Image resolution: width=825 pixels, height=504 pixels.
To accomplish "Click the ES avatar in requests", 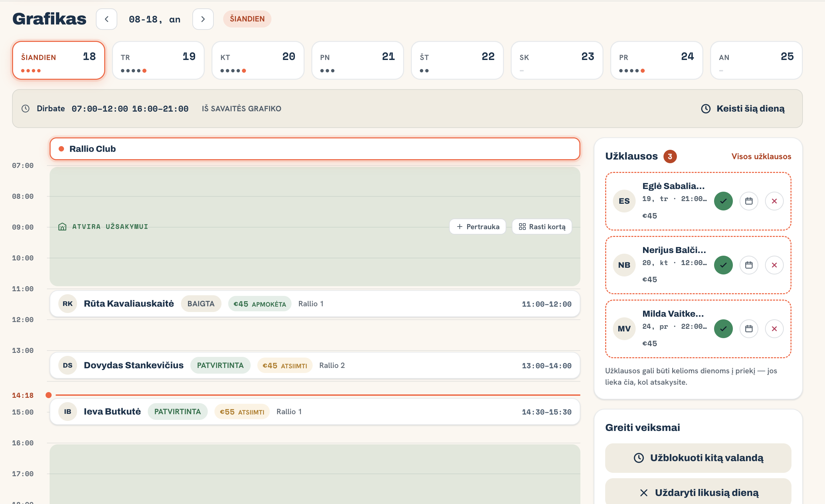I will [x=624, y=201].
